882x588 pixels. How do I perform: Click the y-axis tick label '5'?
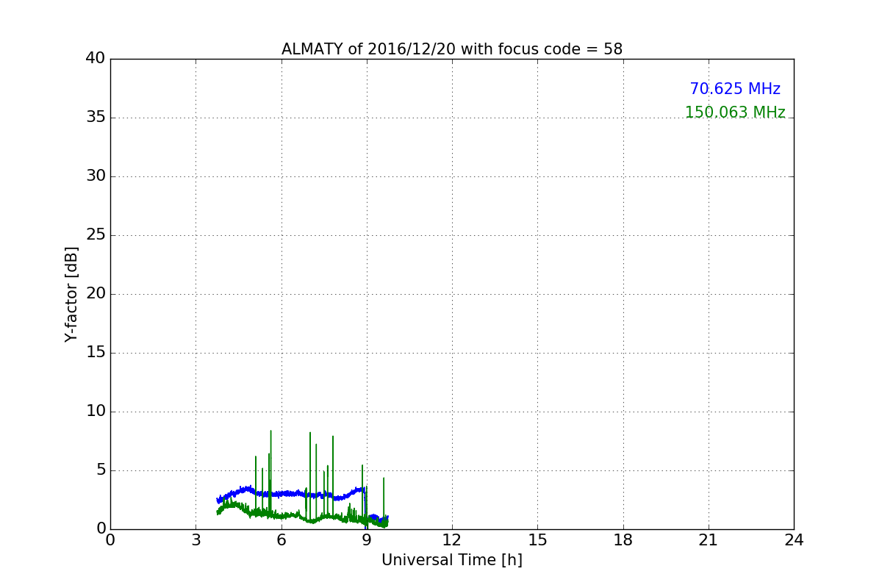click(x=101, y=470)
